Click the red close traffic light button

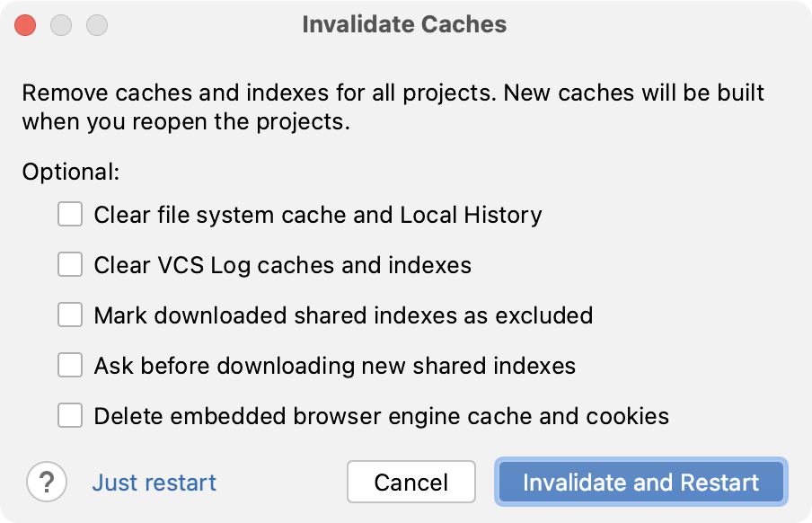[x=25, y=25]
